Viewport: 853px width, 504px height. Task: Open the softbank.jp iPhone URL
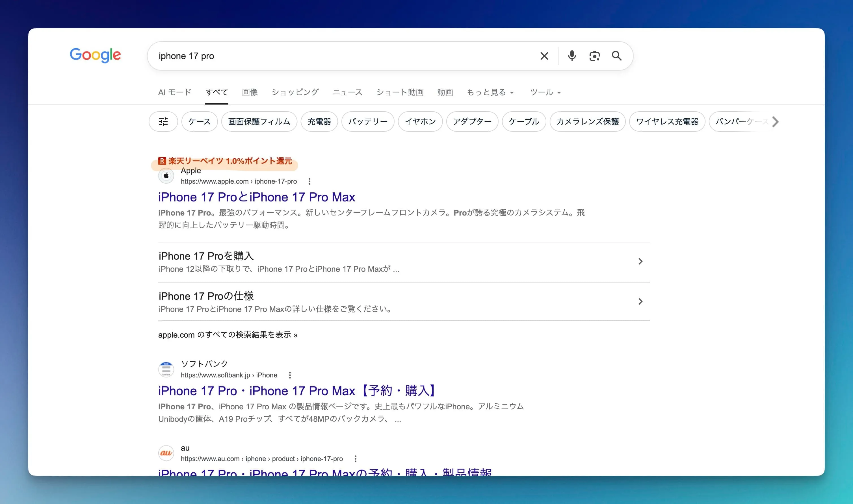point(229,375)
